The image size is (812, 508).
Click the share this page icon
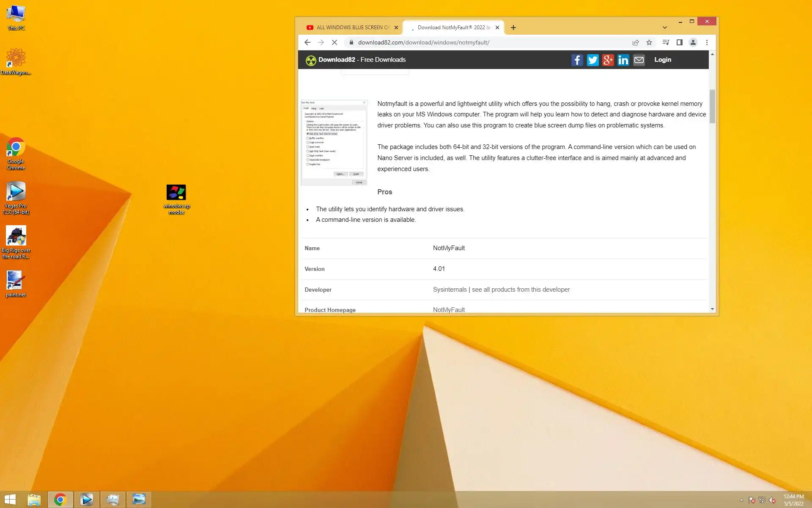pyautogui.click(x=635, y=42)
